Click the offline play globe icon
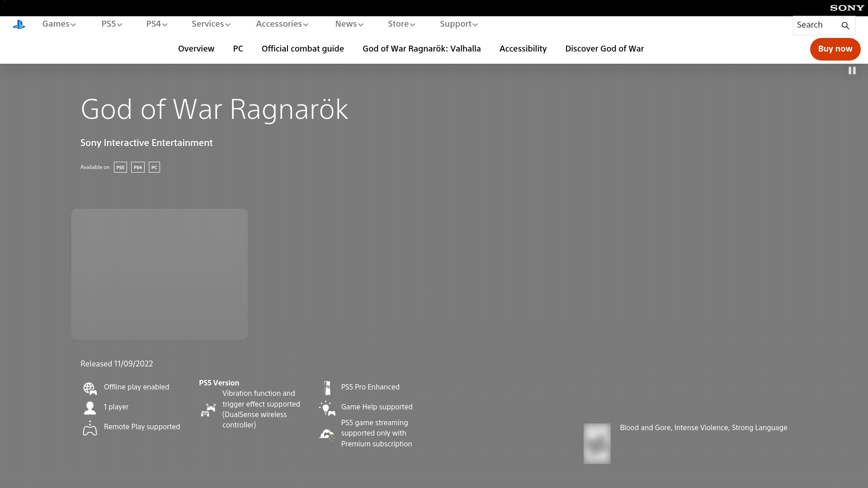The width and height of the screenshot is (868, 488). [90, 388]
